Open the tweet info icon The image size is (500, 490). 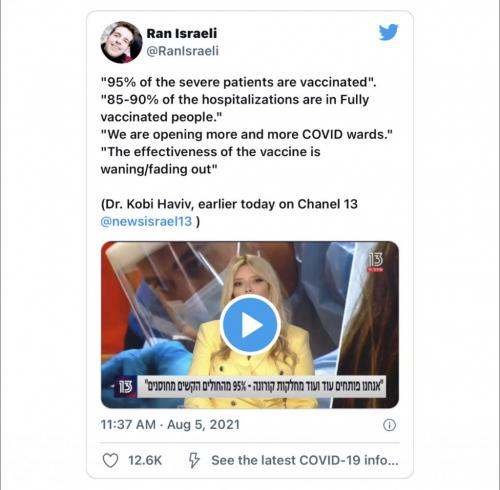coord(389,425)
